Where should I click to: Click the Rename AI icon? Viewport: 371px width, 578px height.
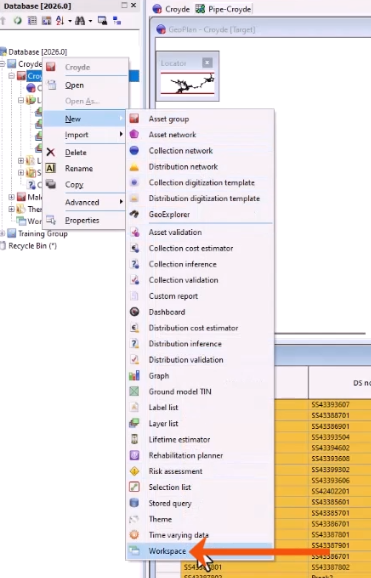tap(51, 168)
